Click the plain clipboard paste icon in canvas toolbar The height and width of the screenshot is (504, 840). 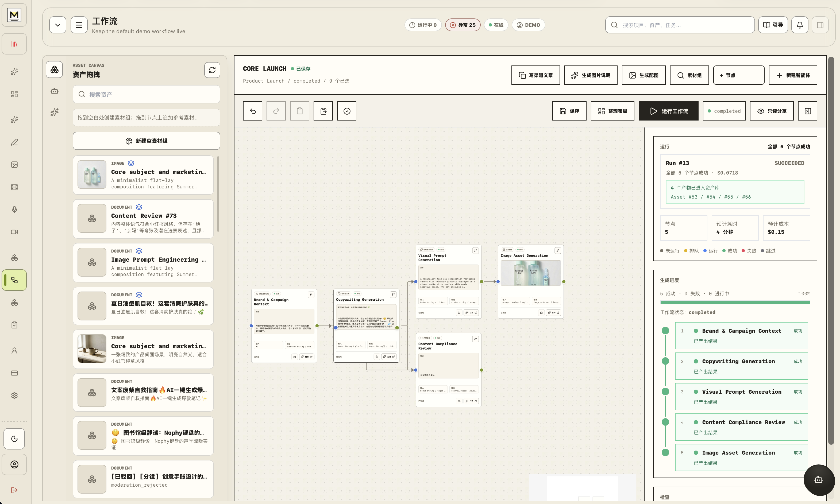(300, 111)
